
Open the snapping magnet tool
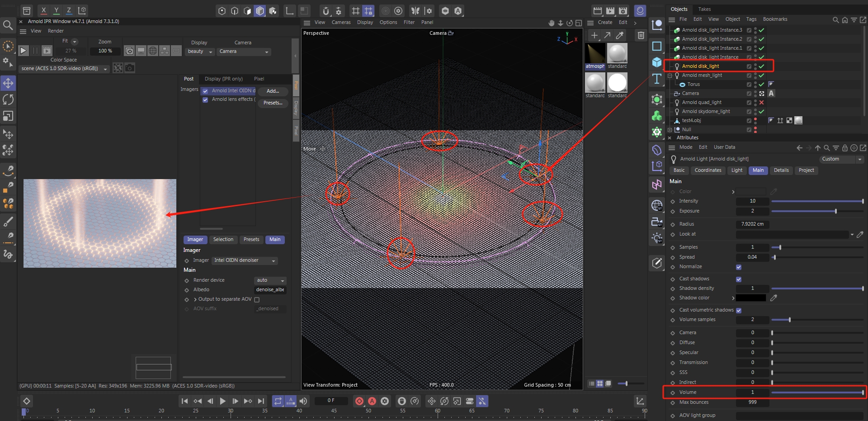(x=326, y=10)
